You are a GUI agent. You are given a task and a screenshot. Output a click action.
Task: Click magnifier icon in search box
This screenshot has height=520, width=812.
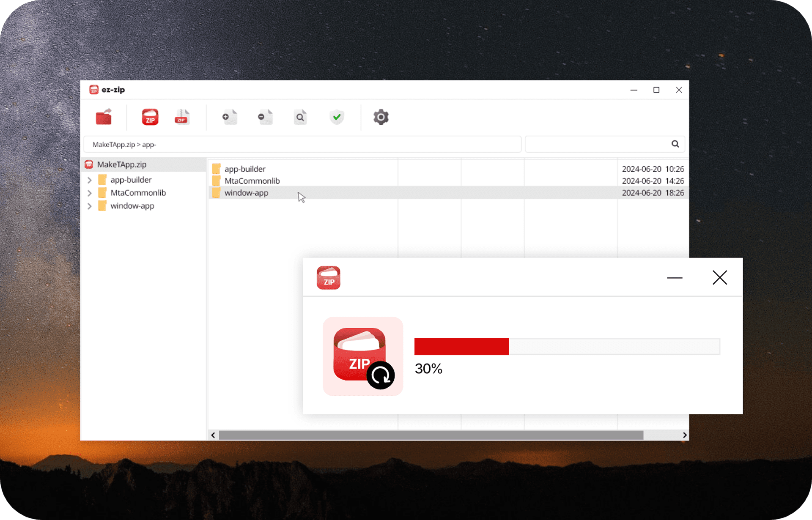[675, 144]
